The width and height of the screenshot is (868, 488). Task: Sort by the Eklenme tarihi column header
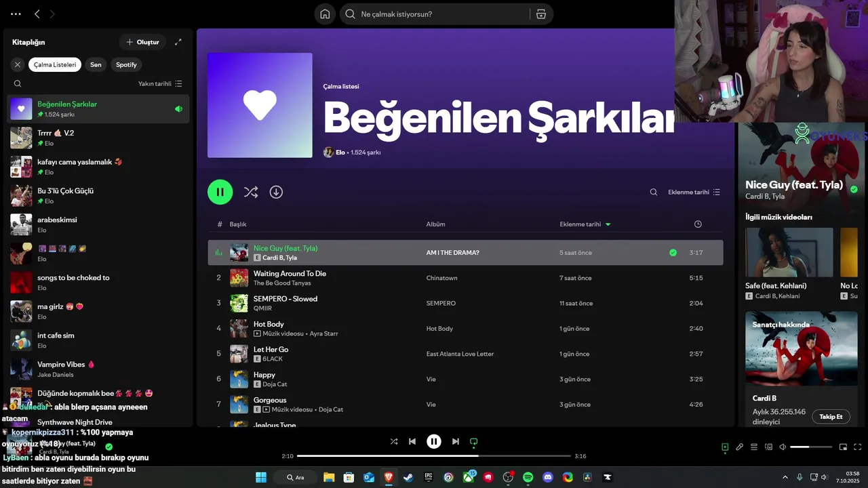pos(585,224)
